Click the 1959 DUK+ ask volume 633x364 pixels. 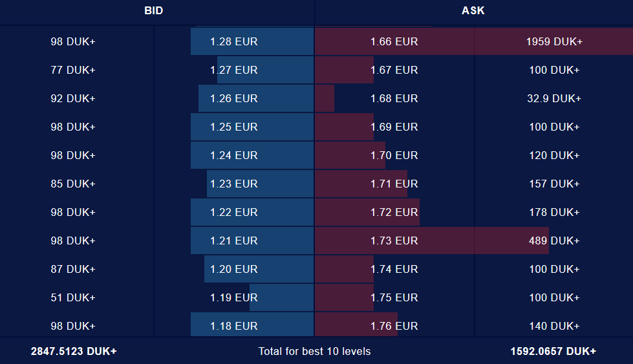pos(554,41)
